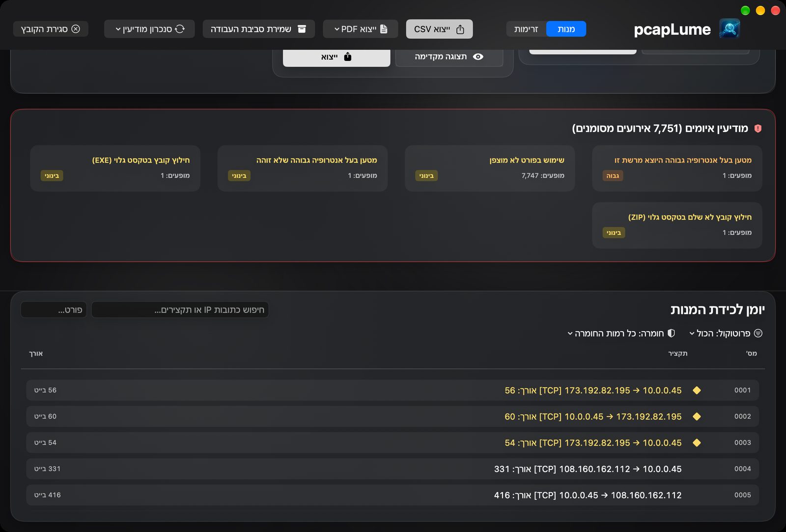
Task: Select packet row 0005 with length 416
Action: tap(393, 495)
